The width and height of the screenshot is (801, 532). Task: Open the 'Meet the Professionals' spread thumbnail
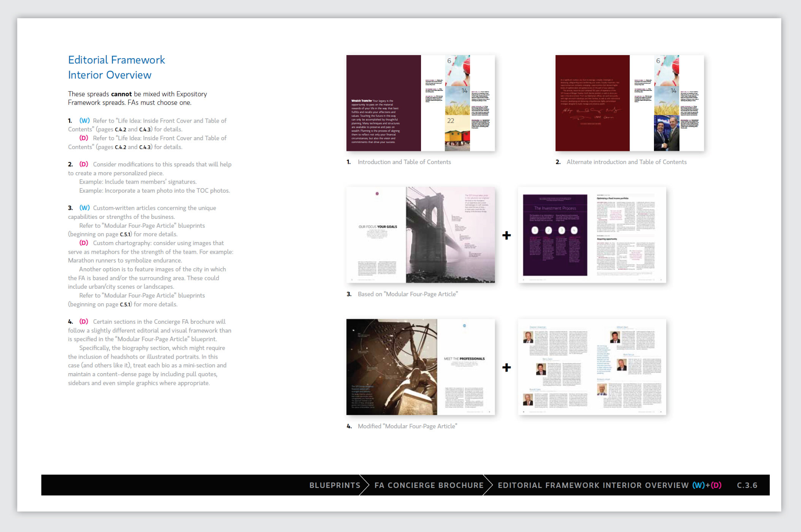tap(420, 367)
